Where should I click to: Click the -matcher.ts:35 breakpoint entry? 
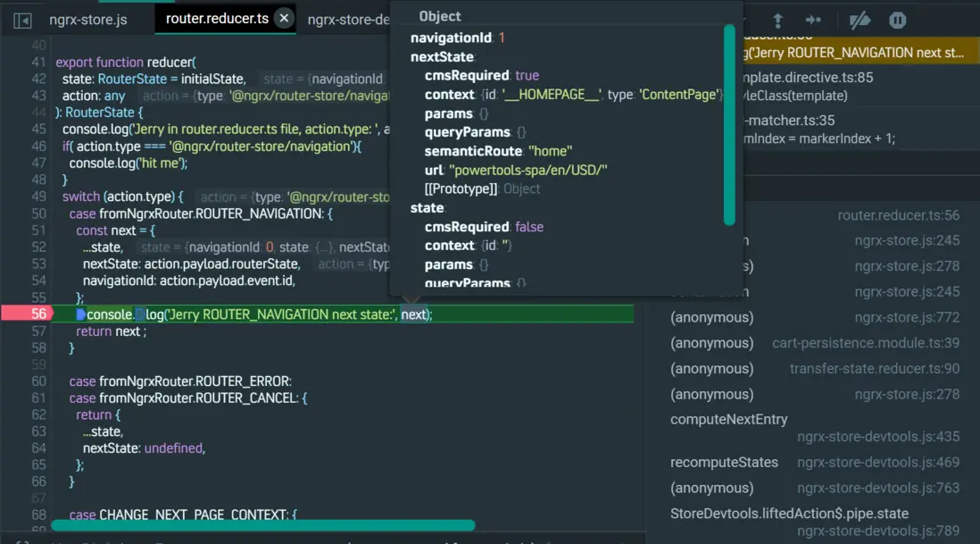(791, 120)
